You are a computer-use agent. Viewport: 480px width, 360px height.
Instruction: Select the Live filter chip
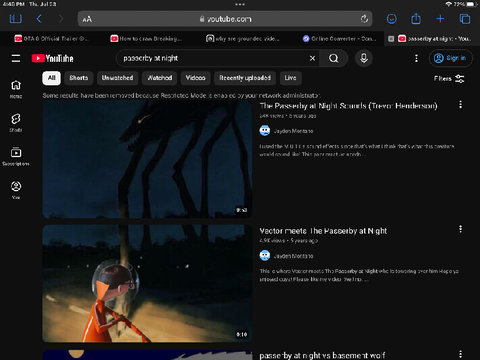290,78
